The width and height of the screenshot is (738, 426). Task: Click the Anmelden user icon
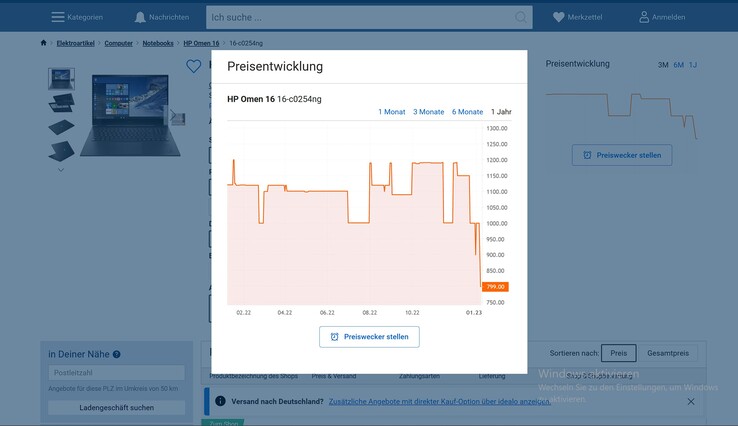pos(644,17)
